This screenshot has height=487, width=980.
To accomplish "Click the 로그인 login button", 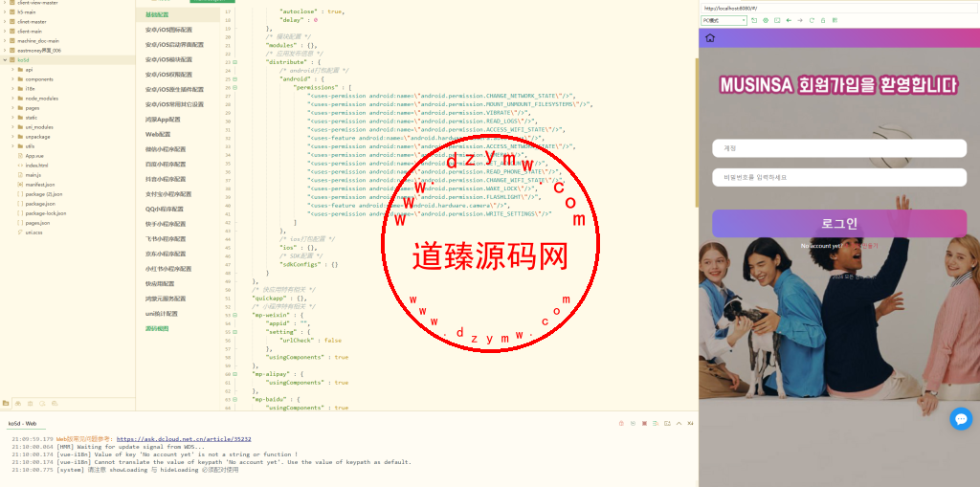I will pos(839,223).
